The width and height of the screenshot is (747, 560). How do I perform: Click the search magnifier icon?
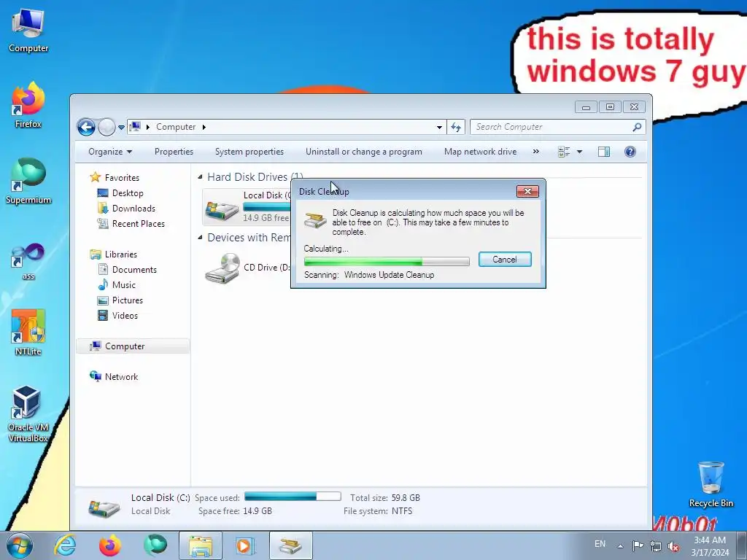tap(637, 127)
